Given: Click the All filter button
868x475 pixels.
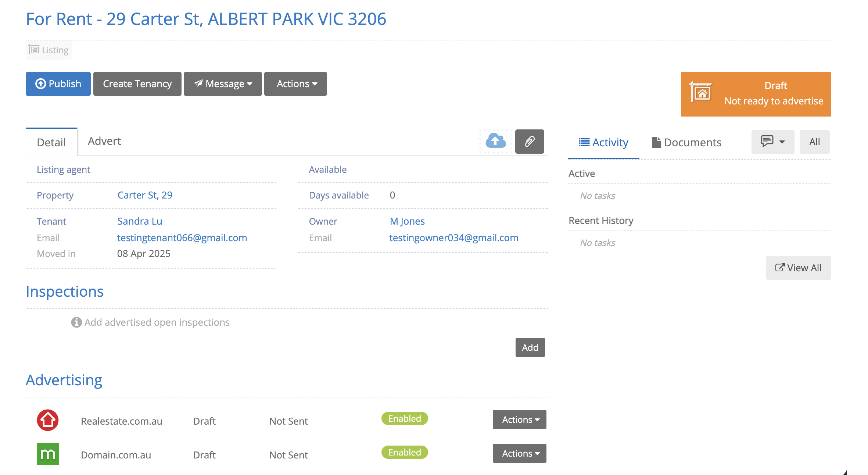Looking at the screenshot, I should coord(815,142).
